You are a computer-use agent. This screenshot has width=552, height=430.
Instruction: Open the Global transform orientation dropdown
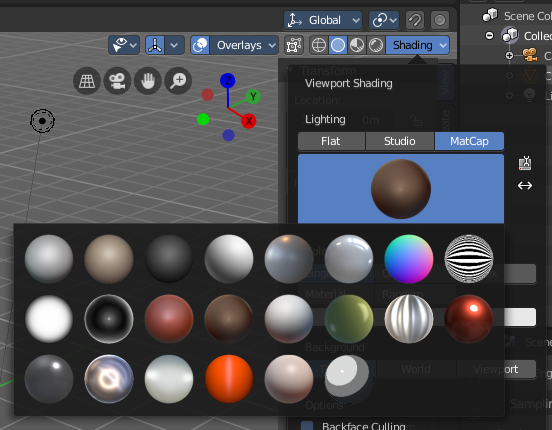(x=323, y=20)
